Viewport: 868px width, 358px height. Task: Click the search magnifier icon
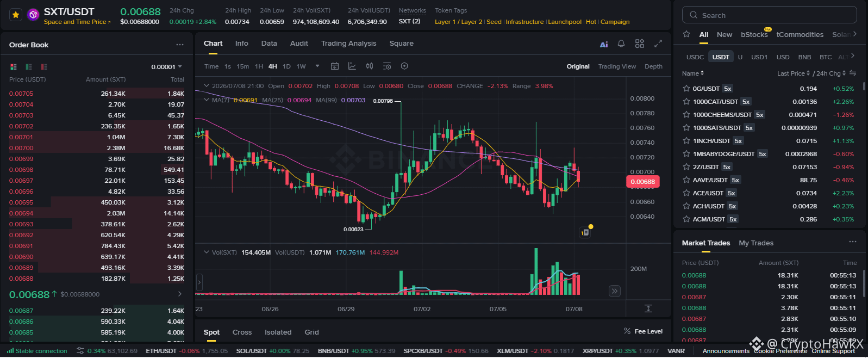point(694,15)
